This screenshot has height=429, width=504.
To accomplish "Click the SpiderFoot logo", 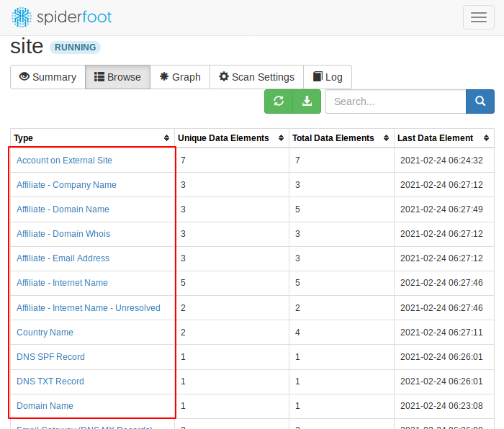I will (x=61, y=17).
